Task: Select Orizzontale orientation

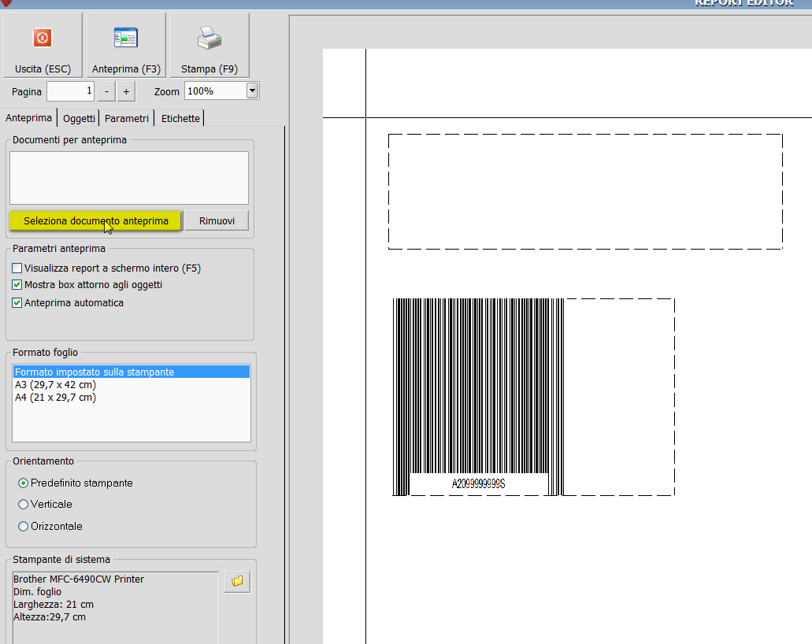Action: [x=24, y=527]
